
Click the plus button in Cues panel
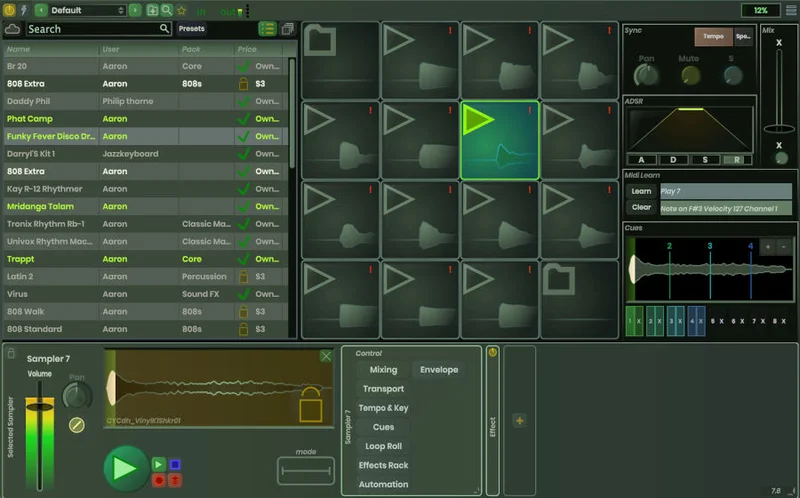tap(767, 247)
